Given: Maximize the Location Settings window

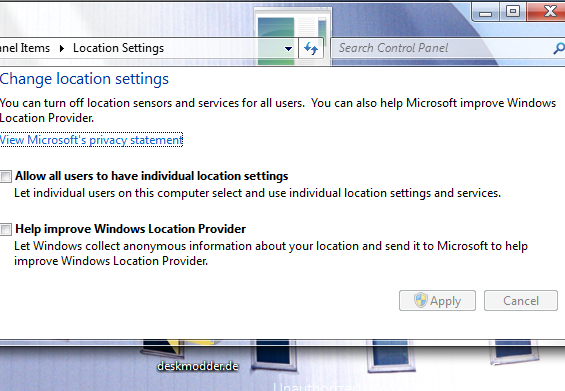Looking at the screenshot, I should [x=512, y=12].
